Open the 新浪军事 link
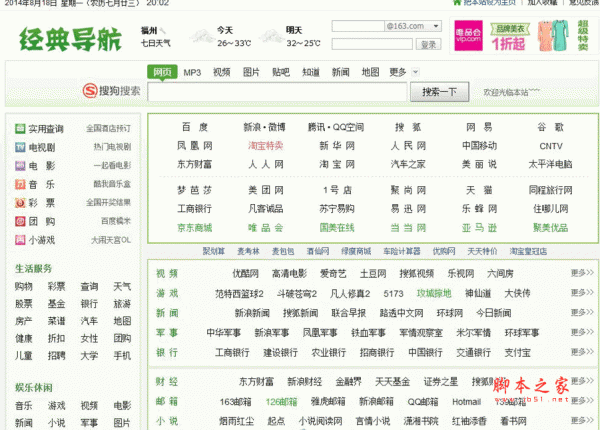 click(x=272, y=333)
